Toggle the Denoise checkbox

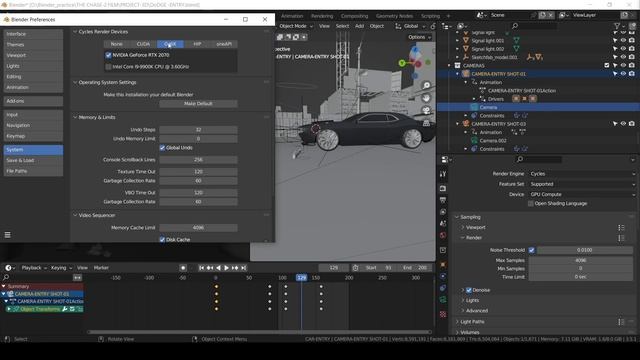point(469,290)
